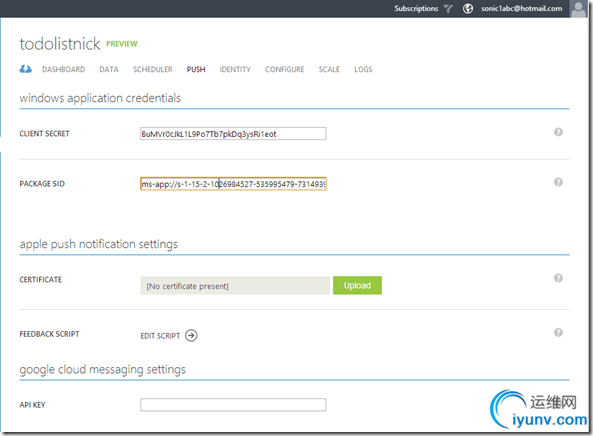Click the google cloud messaging settings heading
The image size is (593, 436).
tap(102, 369)
